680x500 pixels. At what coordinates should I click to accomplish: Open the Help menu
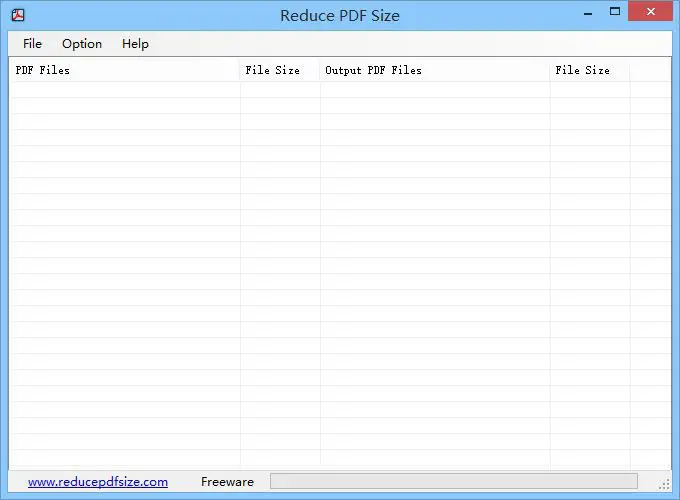click(135, 44)
